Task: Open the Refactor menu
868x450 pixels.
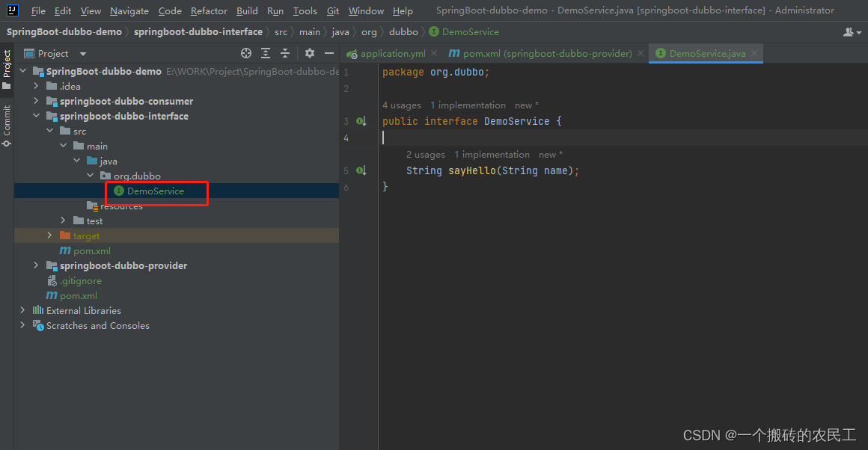Action: pyautogui.click(x=209, y=10)
